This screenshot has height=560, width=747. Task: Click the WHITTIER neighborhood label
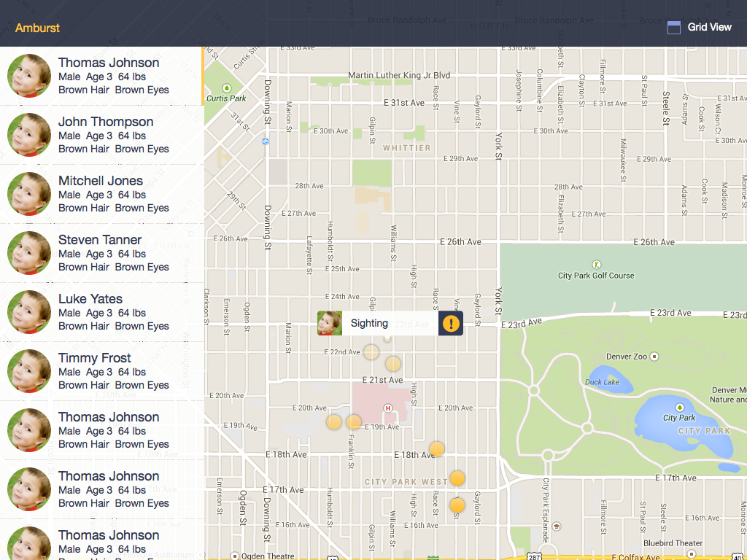tap(407, 148)
